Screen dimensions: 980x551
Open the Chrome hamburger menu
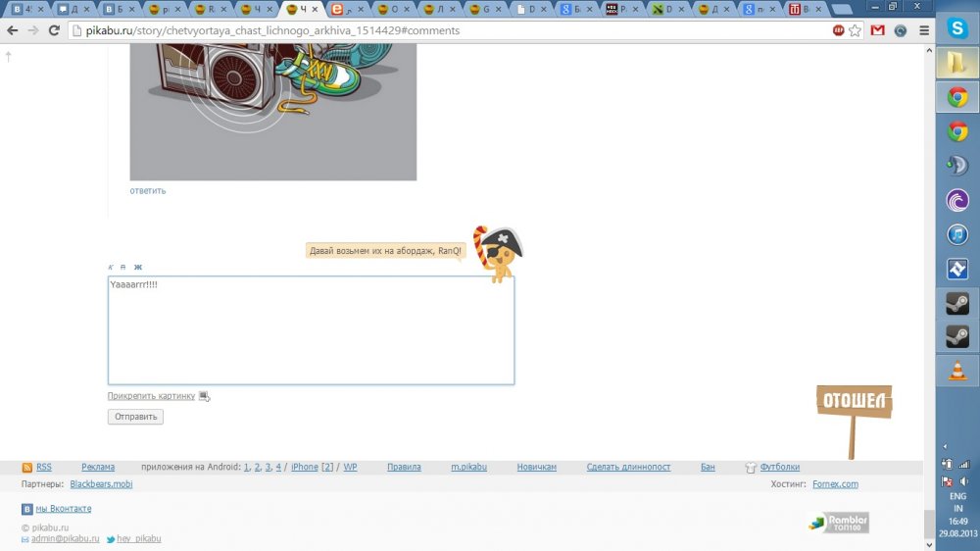(924, 30)
